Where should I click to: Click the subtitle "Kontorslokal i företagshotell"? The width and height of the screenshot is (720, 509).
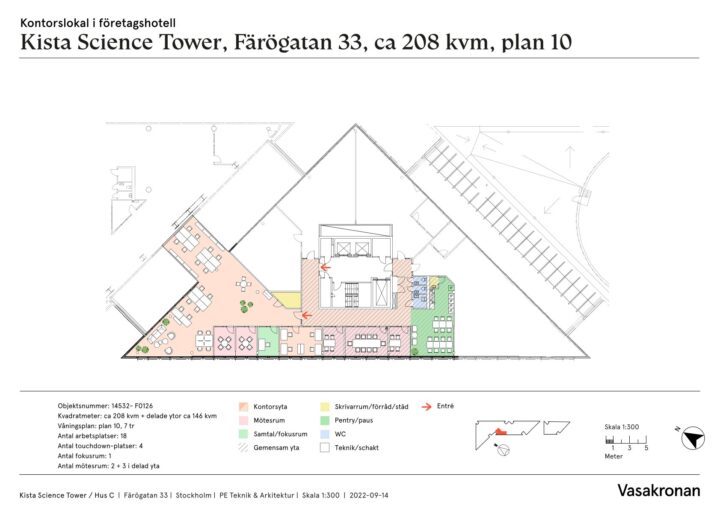click(98, 23)
